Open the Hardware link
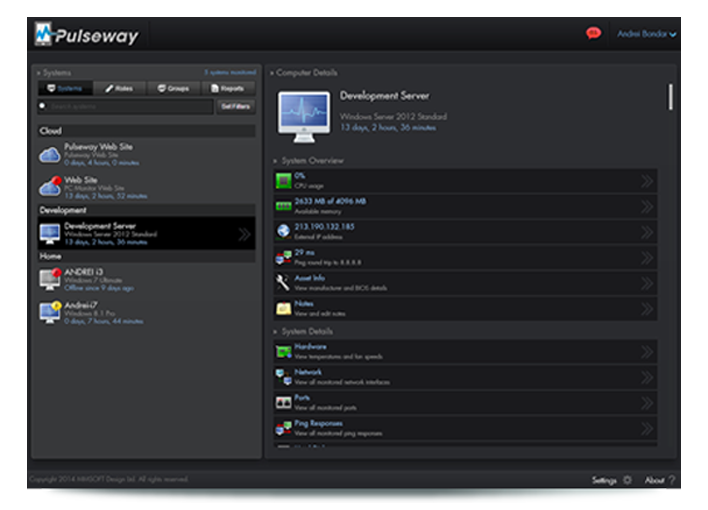 click(x=310, y=346)
